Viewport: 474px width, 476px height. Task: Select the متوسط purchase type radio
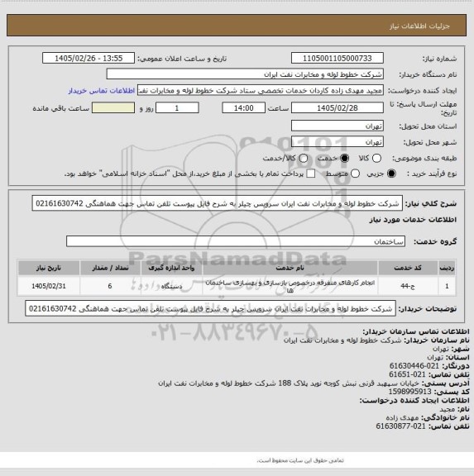coord(355,174)
